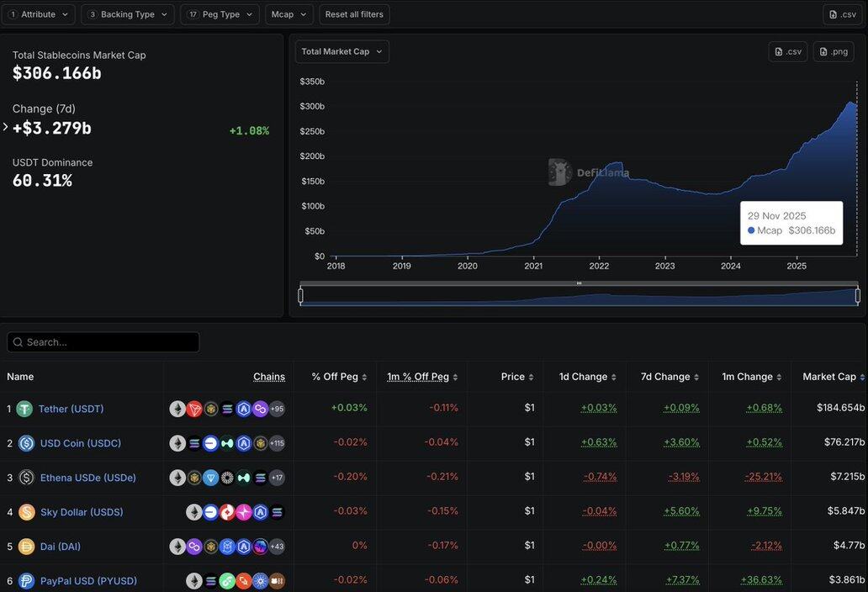Sort table by 7d Change column
This screenshot has height=592, width=868.
coord(670,377)
